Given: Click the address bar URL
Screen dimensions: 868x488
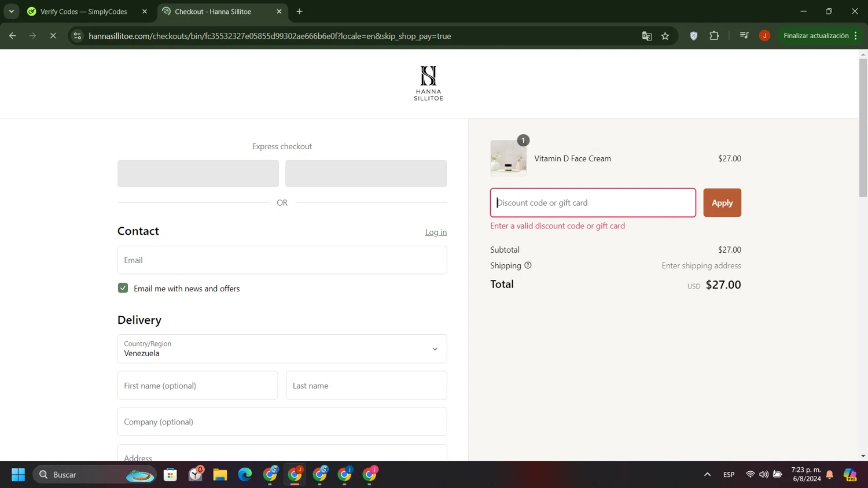Looking at the screenshot, I should [x=270, y=36].
